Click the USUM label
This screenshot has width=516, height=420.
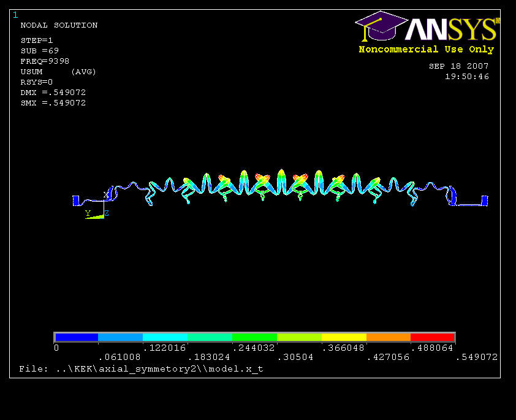click(32, 72)
